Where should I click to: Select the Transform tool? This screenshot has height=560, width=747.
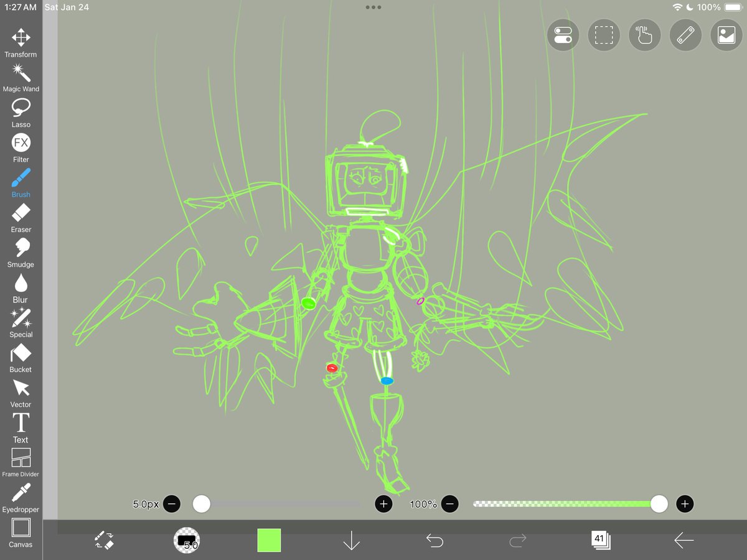[21, 42]
